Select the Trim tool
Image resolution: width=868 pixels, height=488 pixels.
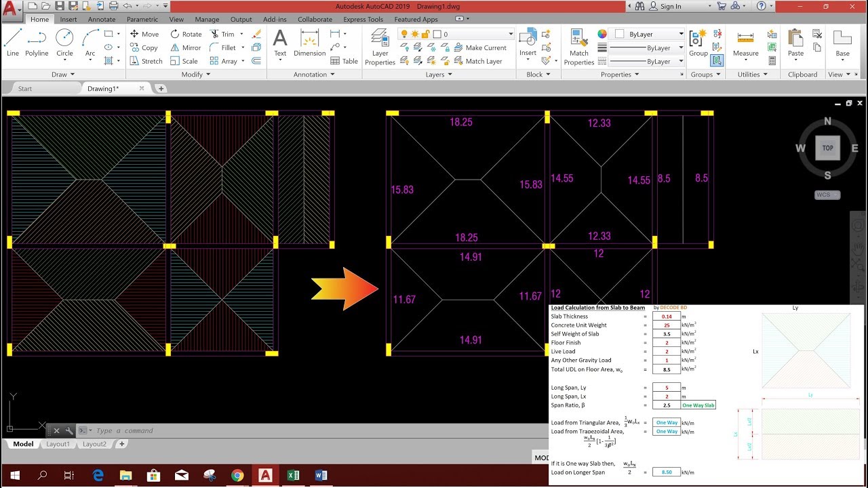(x=229, y=34)
